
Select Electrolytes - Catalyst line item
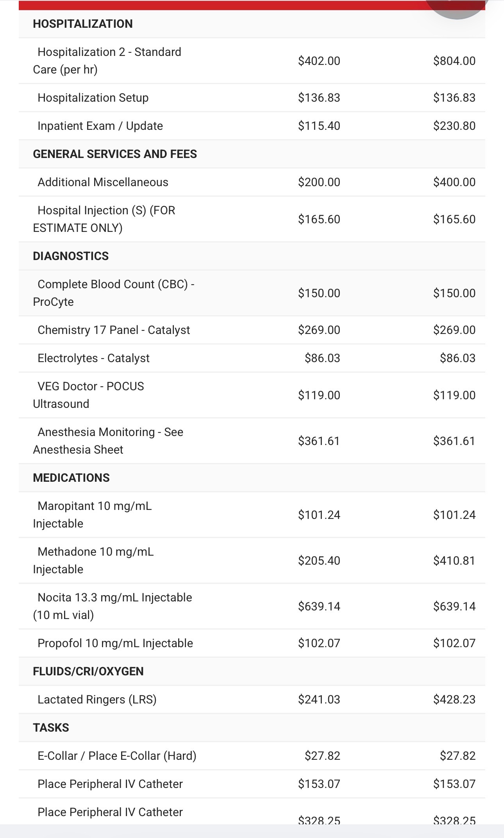(93, 358)
